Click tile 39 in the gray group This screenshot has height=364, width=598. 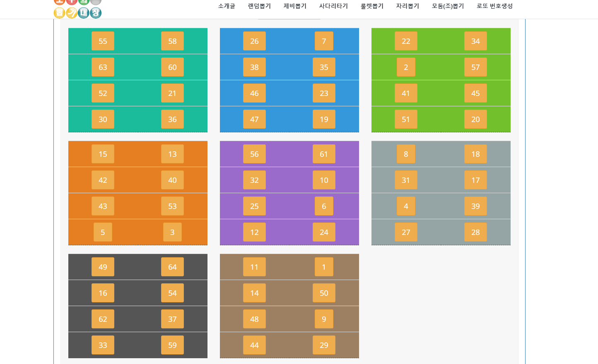pos(475,206)
